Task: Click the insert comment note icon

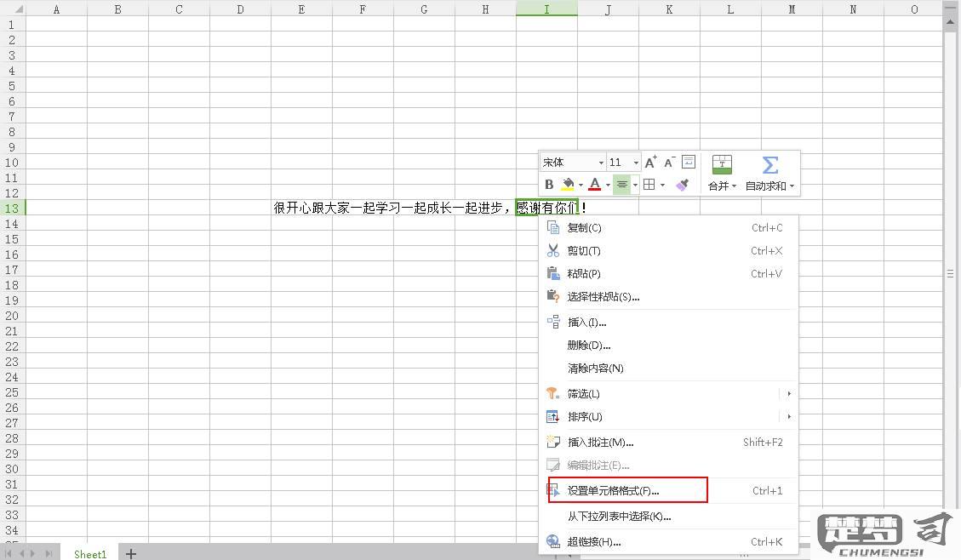Action: [552, 442]
